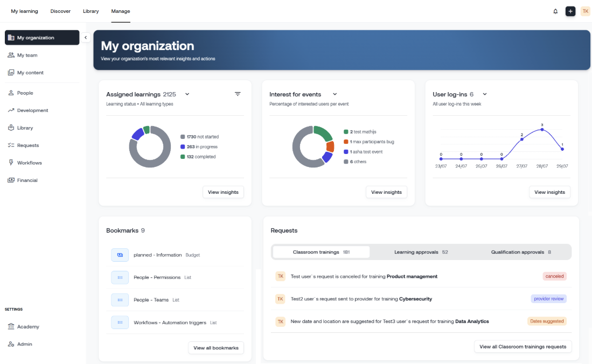Open 'Workflows - Automation triggers' bookmark row
Screen dimensions: 592x364
click(x=175, y=323)
